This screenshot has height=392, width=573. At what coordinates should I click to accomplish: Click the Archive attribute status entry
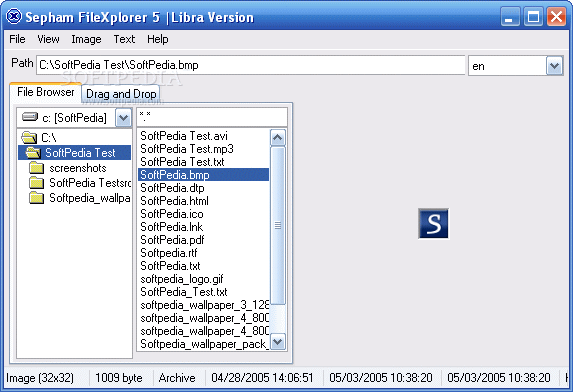(x=177, y=378)
